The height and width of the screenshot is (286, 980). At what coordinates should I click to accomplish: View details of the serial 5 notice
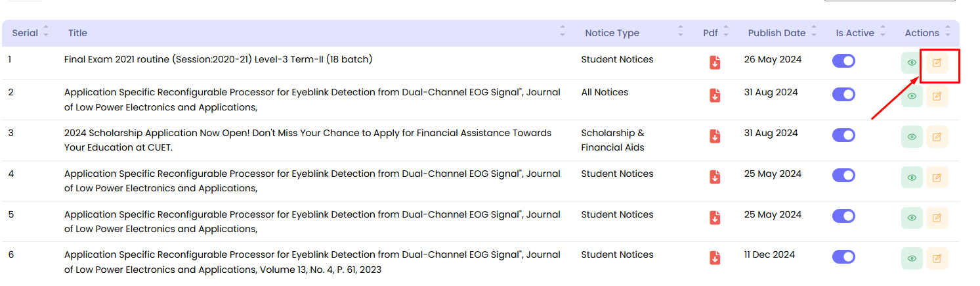912,218
